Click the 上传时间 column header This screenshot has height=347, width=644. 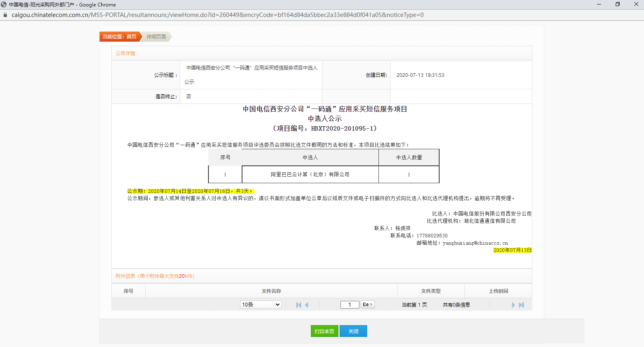(498, 291)
